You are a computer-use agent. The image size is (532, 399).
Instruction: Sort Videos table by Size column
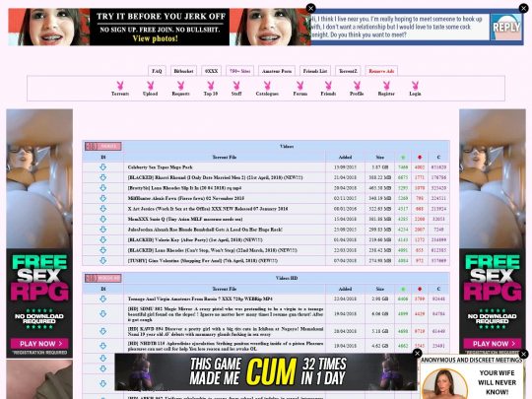click(x=380, y=157)
